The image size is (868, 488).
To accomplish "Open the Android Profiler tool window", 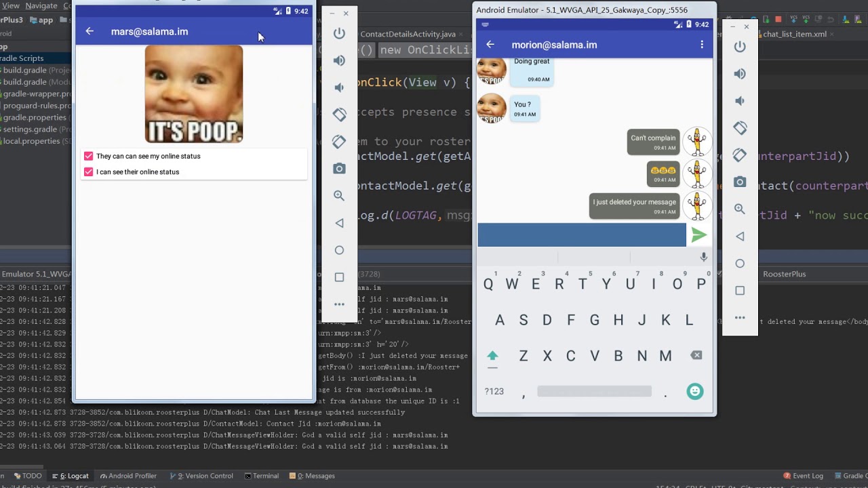I will click(x=128, y=476).
